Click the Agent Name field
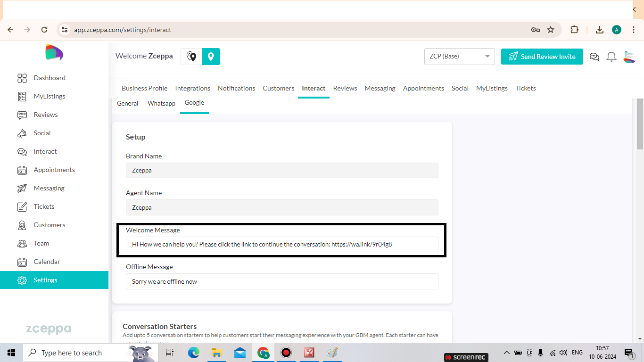 [282, 207]
